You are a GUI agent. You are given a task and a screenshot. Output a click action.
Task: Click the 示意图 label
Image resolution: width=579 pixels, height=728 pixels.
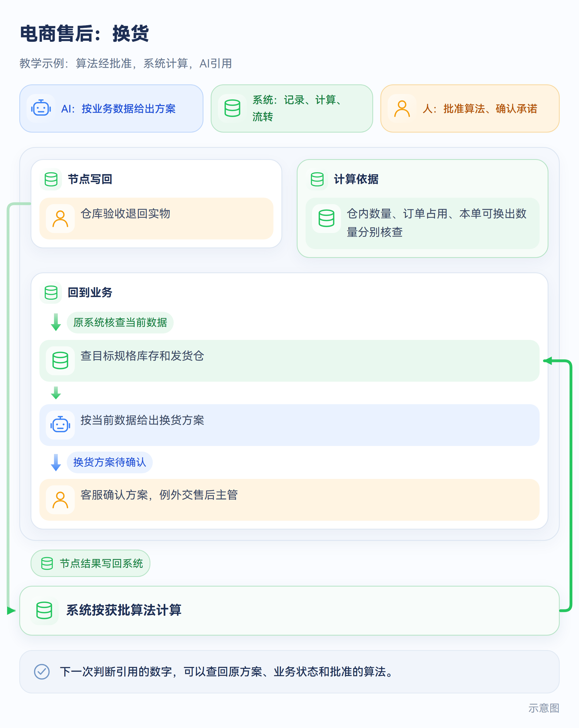[x=544, y=708]
